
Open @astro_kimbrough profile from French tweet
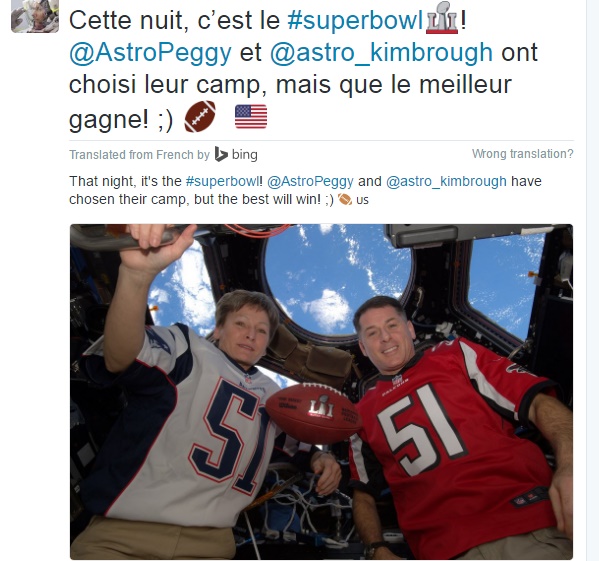pos(381,53)
